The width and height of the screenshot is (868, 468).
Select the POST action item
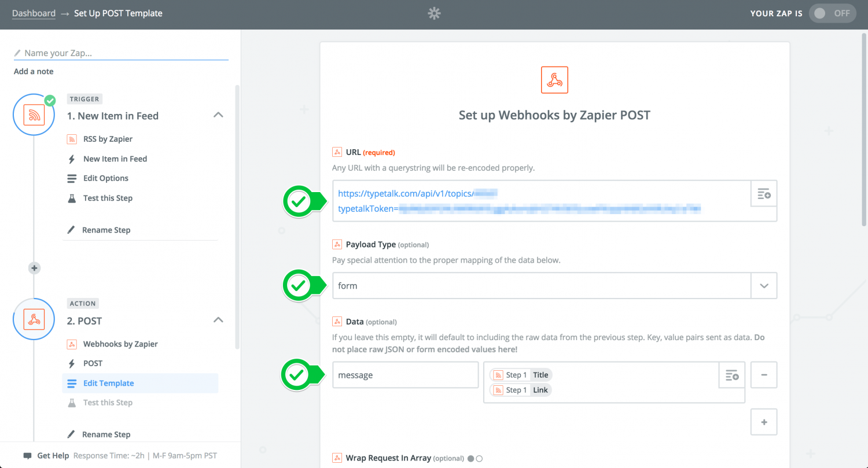tap(93, 363)
